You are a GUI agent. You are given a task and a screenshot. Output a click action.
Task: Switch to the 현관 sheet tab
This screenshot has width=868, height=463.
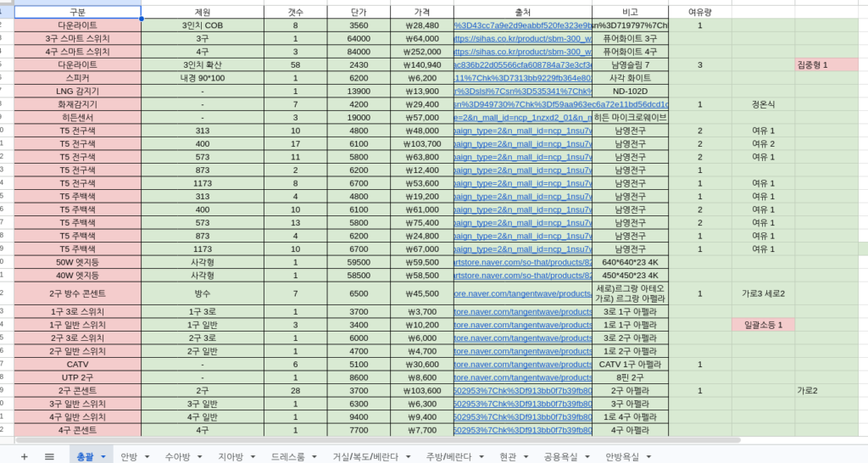pyautogui.click(x=509, y=457)
